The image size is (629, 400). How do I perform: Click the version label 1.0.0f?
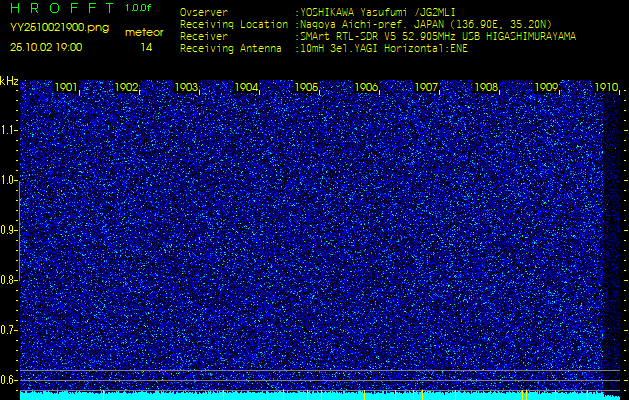click(138, 8)
